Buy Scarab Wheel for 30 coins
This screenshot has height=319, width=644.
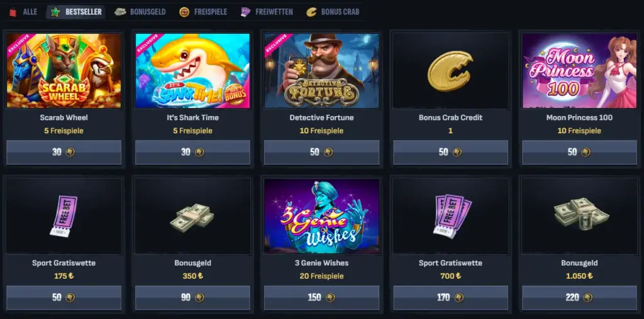64,152
